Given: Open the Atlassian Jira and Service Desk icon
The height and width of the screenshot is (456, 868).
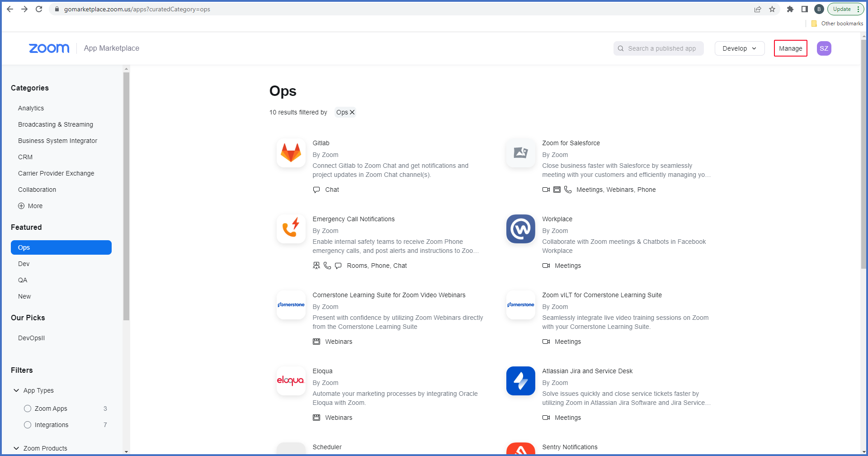Looking at the screenshot, I should click(x=521, y=381).
